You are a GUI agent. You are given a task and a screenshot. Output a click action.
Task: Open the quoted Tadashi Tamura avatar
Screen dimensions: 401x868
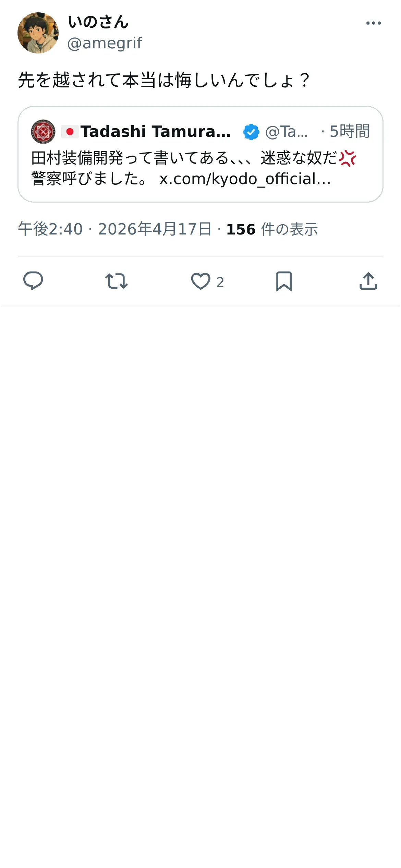click(x=43, y=132)
